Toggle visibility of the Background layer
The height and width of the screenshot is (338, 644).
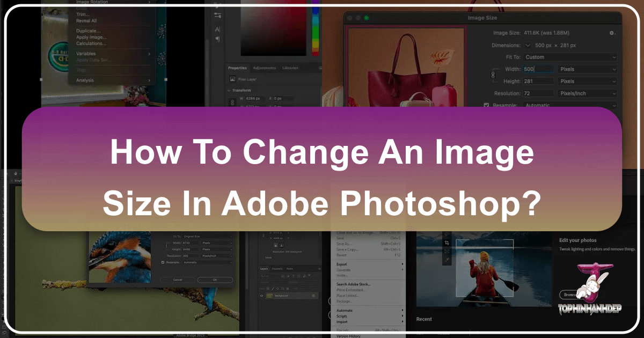(x=261, y=296)
